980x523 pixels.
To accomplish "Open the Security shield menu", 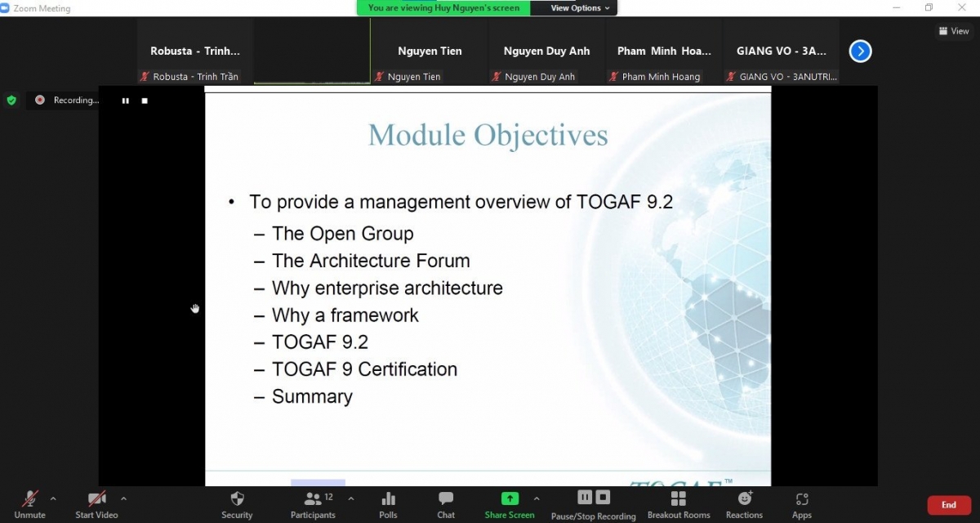I will (x=237, y=498).
